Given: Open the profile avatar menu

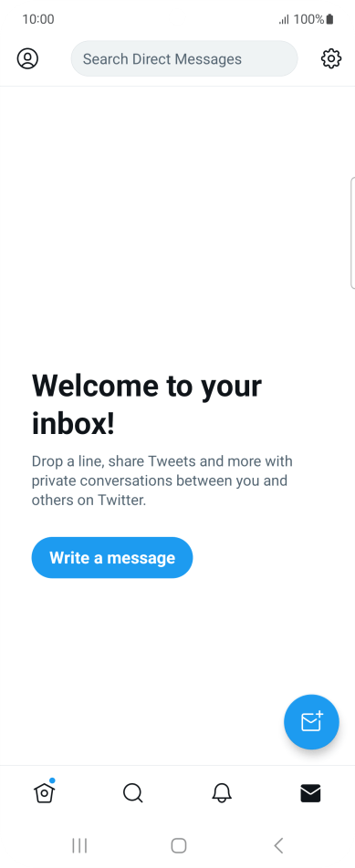Looking at the screenshot, I should 27,58.
